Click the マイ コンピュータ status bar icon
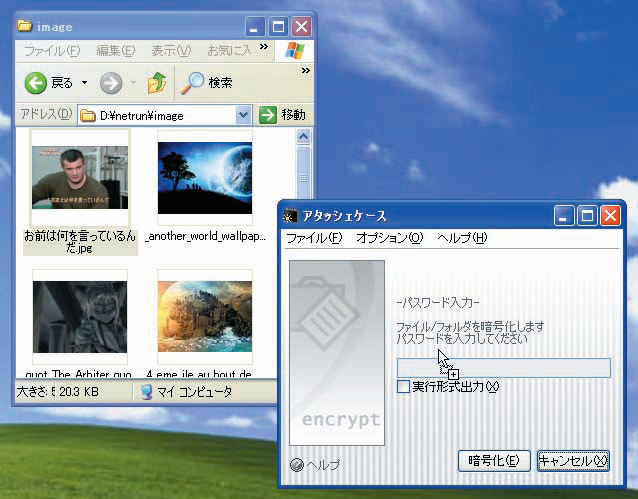Screen dimensions: 638x499 (146, 392)
